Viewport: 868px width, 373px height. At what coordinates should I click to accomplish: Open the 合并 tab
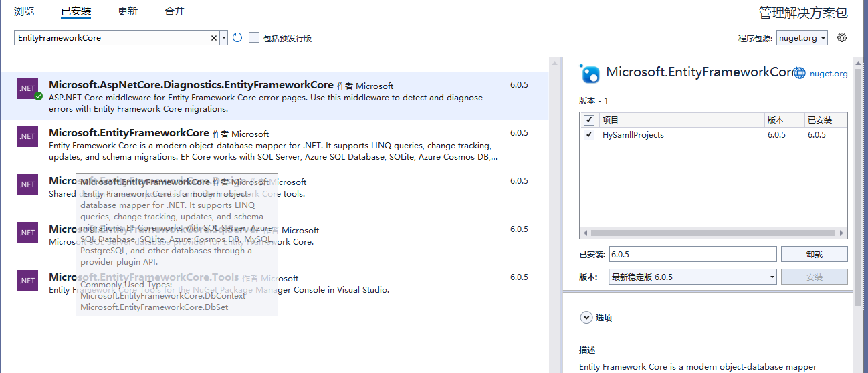(175, 11)
